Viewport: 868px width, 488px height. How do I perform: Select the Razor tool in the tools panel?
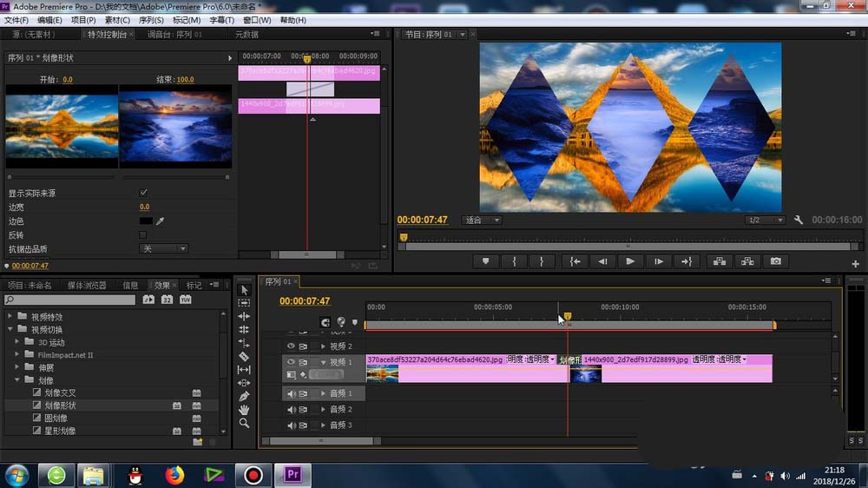244,356
